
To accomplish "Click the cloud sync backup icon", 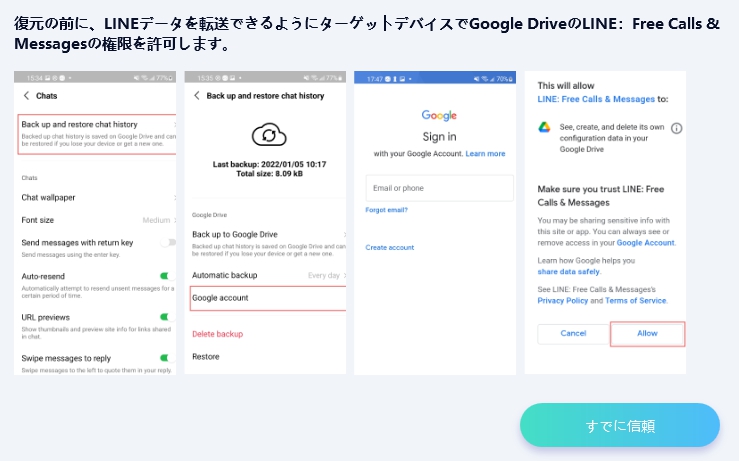I will (x=269, y=135).
